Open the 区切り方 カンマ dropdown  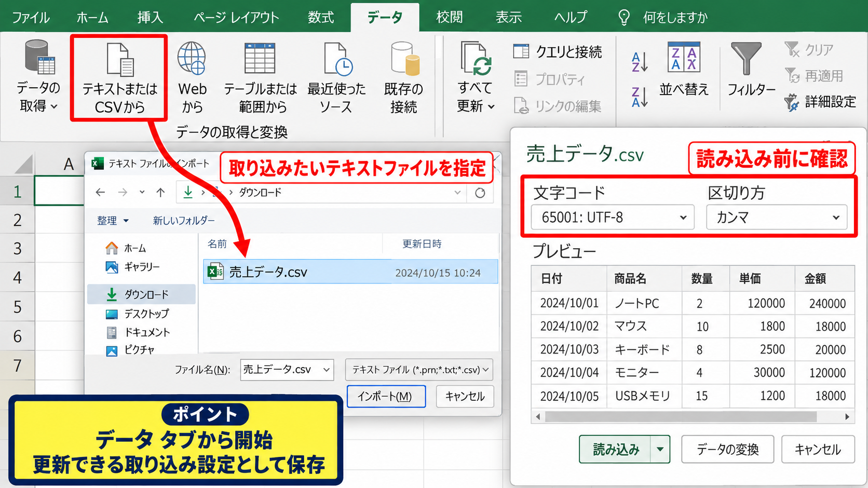coord(777,217)
